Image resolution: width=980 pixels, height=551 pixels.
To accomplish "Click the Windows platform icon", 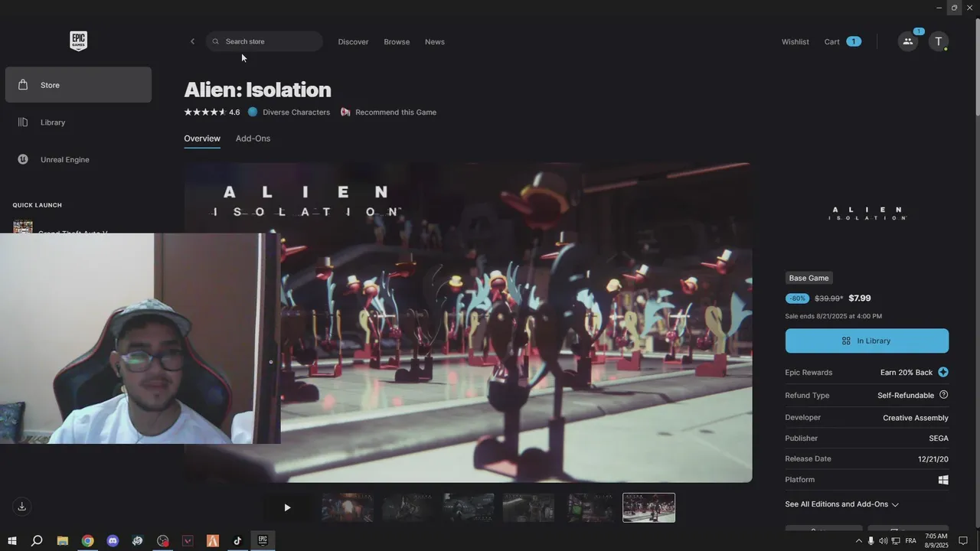I will click(x=943, y=480).
